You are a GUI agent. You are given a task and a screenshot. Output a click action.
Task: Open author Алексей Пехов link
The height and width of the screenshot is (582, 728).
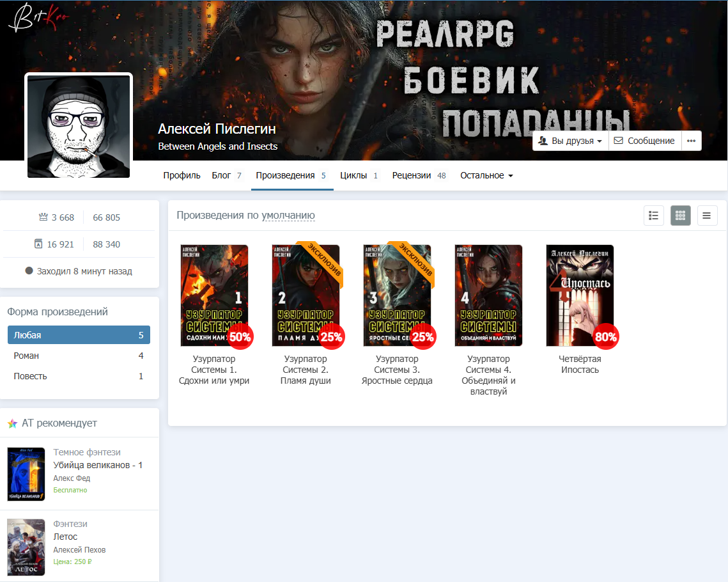pyautogui.click(x=79, y=550)
